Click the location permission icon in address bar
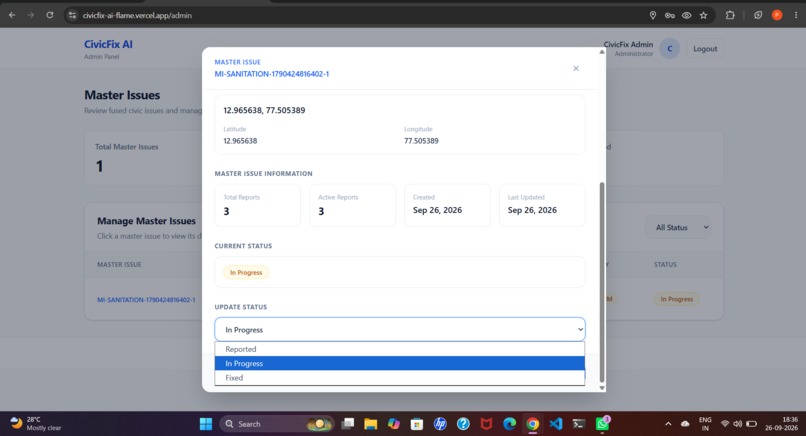The height and width of the screenshot is (436, 806). (653, 15)
